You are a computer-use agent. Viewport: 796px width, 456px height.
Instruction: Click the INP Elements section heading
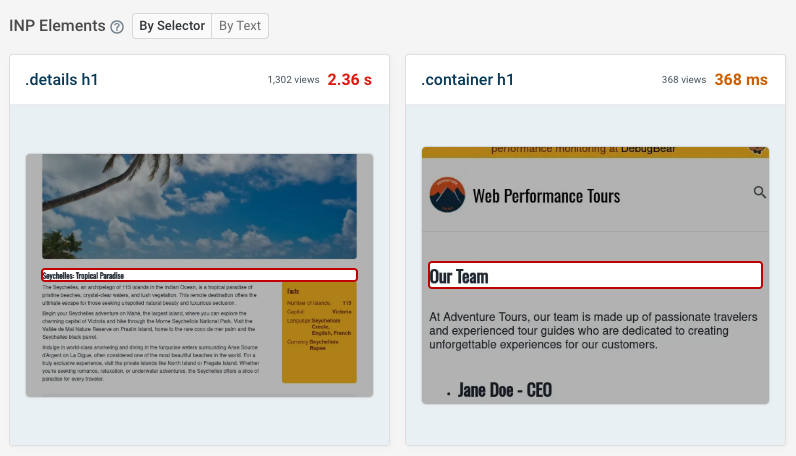pos(56,26)
